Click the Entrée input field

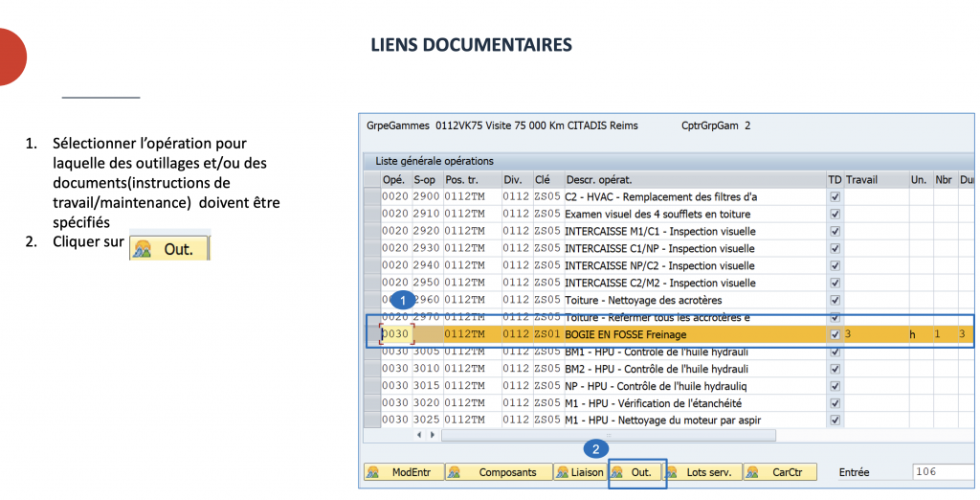pos(941,472)
